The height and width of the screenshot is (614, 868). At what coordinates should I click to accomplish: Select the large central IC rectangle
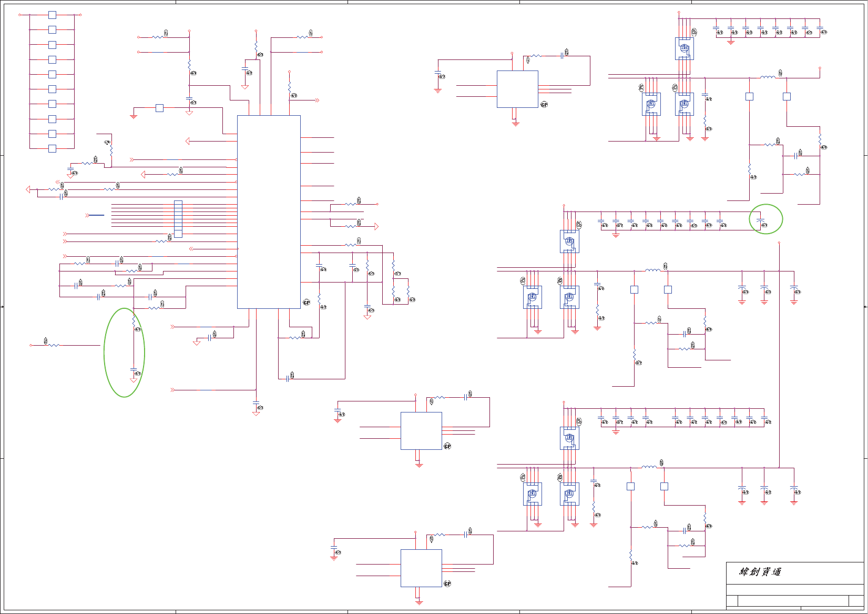pos(269,212)
